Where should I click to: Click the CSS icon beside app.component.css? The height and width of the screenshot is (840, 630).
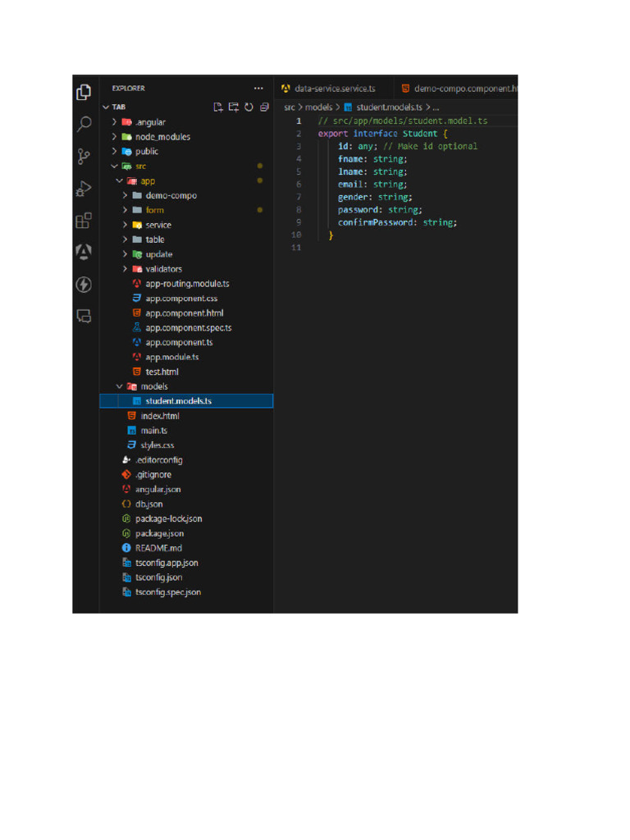click(x=137, y=299)
